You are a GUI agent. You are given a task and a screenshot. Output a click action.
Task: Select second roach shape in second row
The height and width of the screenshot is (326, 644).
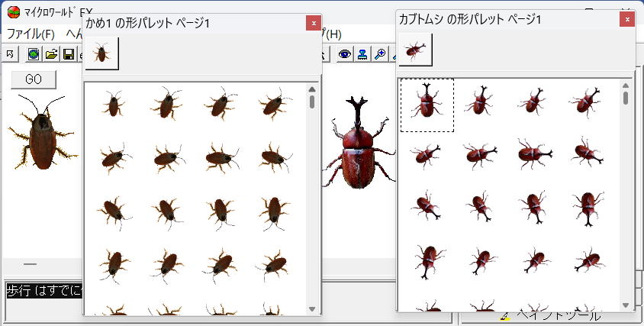[169, 157]
